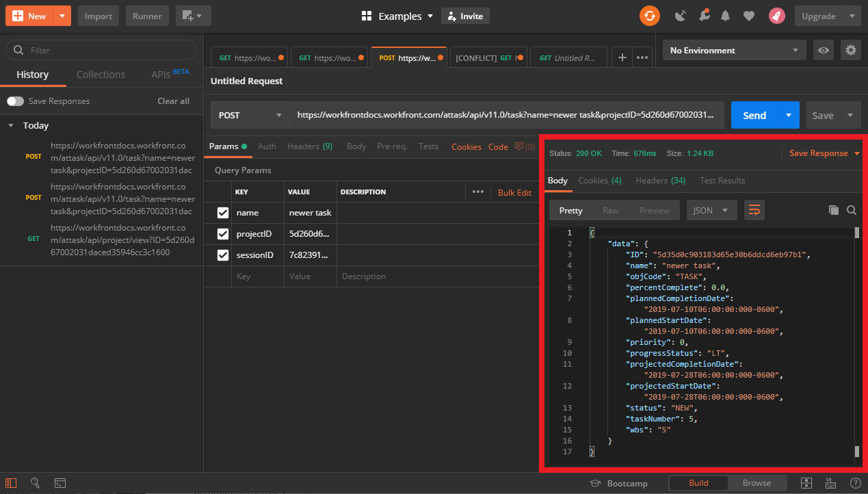The height and width of the screenshot is (494, 868).
Task: Open the New button dropdown arrow
Action: [62, 16]
